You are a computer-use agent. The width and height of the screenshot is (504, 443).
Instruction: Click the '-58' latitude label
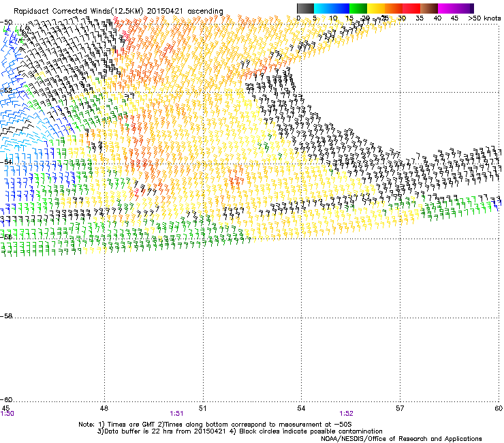6,316
